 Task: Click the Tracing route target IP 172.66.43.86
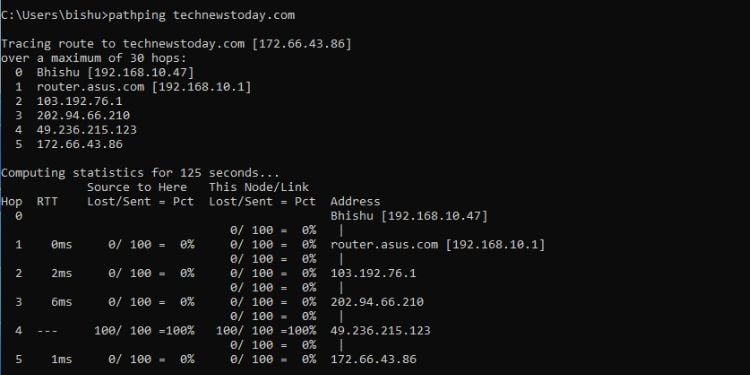point(302,44)
